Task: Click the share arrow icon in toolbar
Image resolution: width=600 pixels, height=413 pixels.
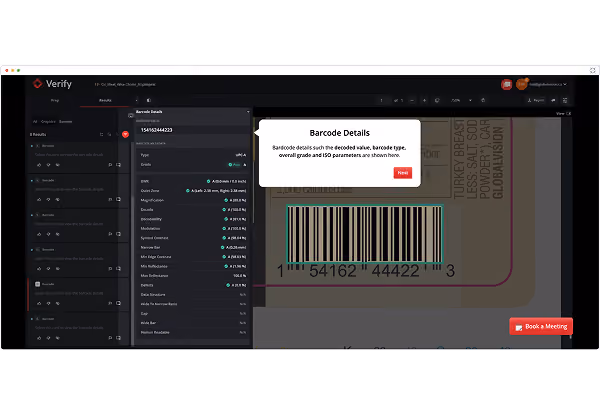Action: [x=553, y=100]
